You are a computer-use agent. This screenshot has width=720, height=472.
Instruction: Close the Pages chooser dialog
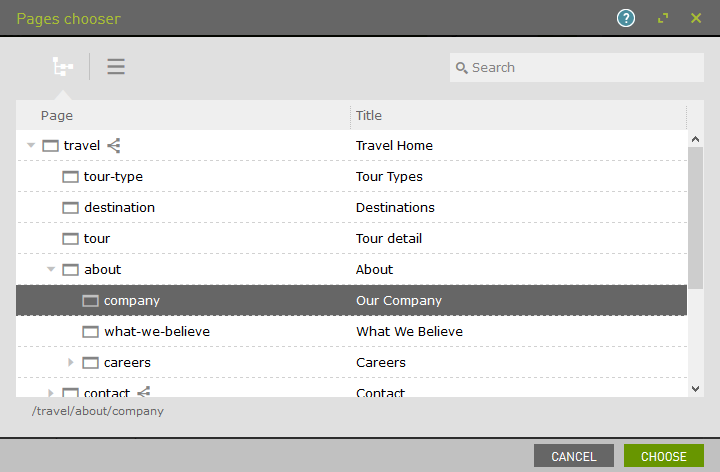point(696,18)
